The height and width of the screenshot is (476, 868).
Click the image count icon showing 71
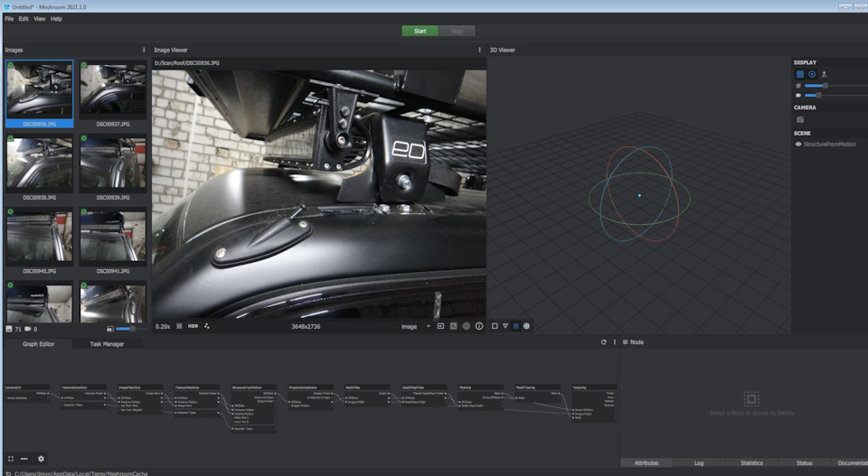(9, 329)
